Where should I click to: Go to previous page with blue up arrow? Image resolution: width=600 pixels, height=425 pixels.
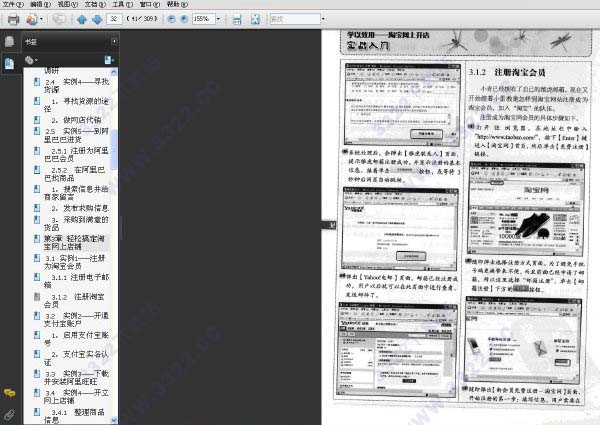[82, 19]
